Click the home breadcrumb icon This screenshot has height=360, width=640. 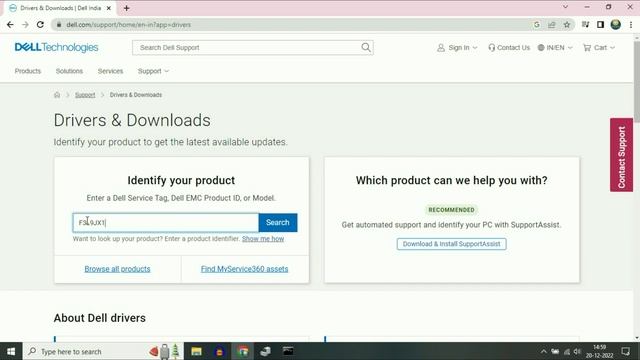[x=57, y=95]
